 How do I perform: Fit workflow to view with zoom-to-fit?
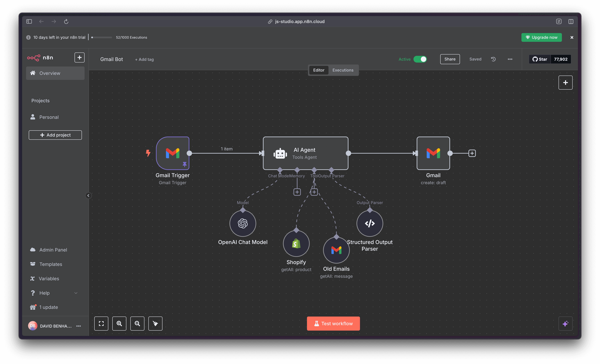pyautogui.click(x=101, y=324)
